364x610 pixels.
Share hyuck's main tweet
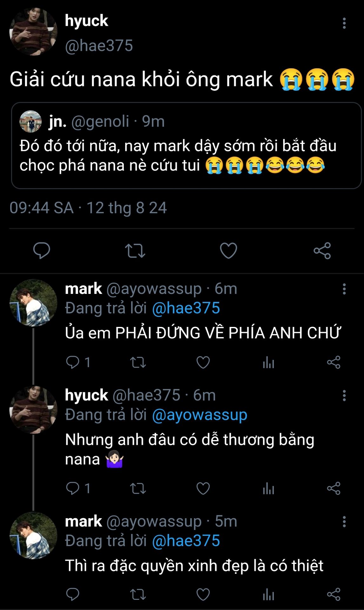point(322,251)
